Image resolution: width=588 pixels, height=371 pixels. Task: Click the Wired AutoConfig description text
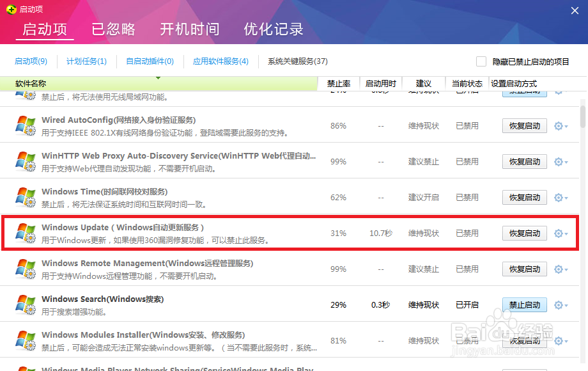pyautogui.click(x=165, y=133)
